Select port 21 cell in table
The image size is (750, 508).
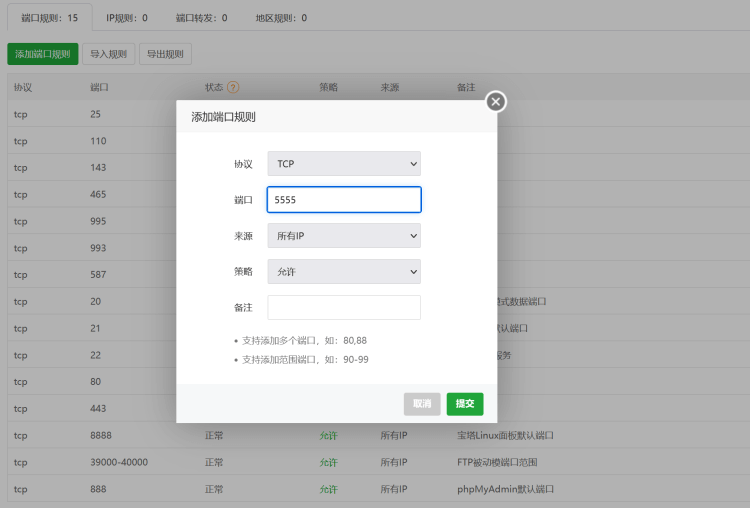[95, 328]
